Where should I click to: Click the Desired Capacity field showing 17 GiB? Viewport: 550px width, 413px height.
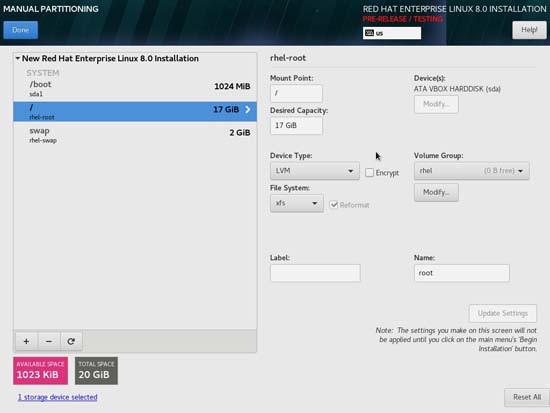click(x=296, y=126)
